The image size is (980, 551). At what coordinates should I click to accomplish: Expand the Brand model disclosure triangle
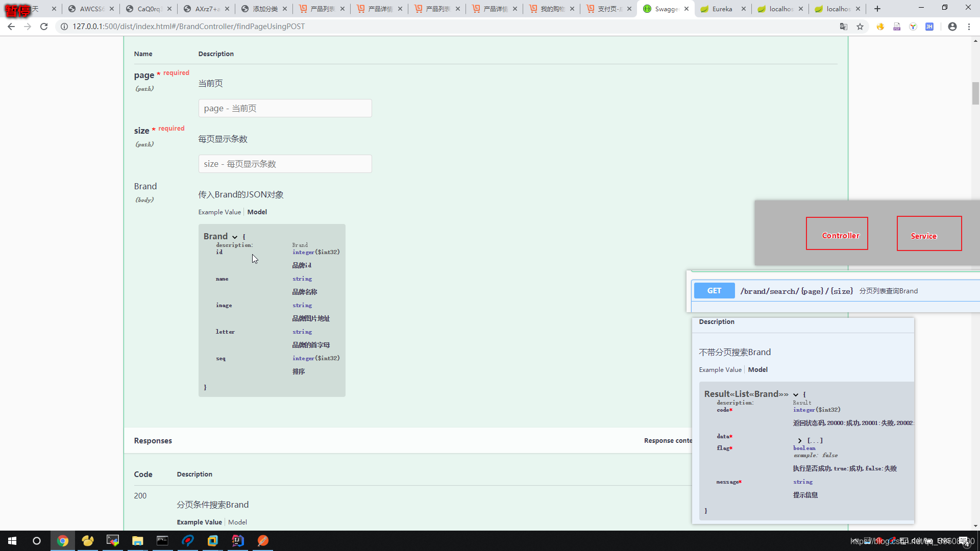[x=234, y=236]
